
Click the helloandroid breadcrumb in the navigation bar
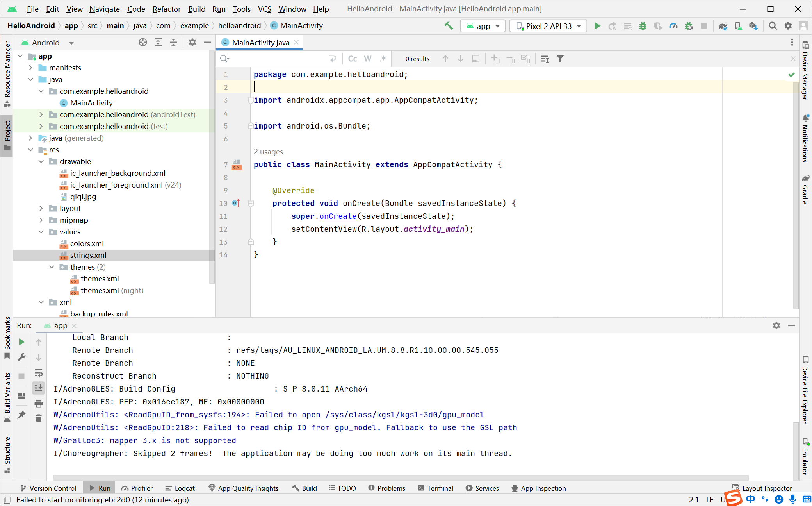pyautogui.click(x=240, y=25)
